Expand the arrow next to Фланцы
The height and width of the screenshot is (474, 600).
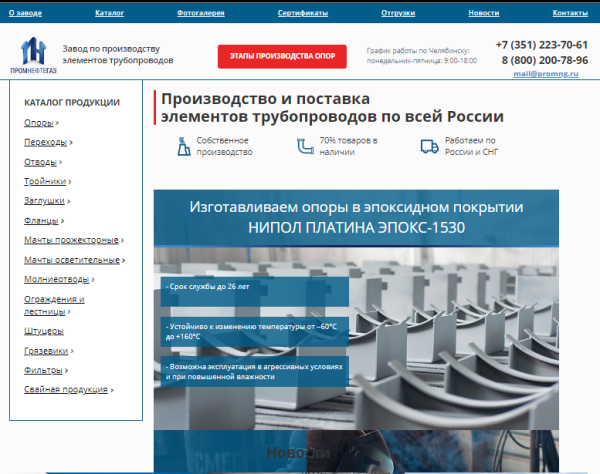point(62,221)
